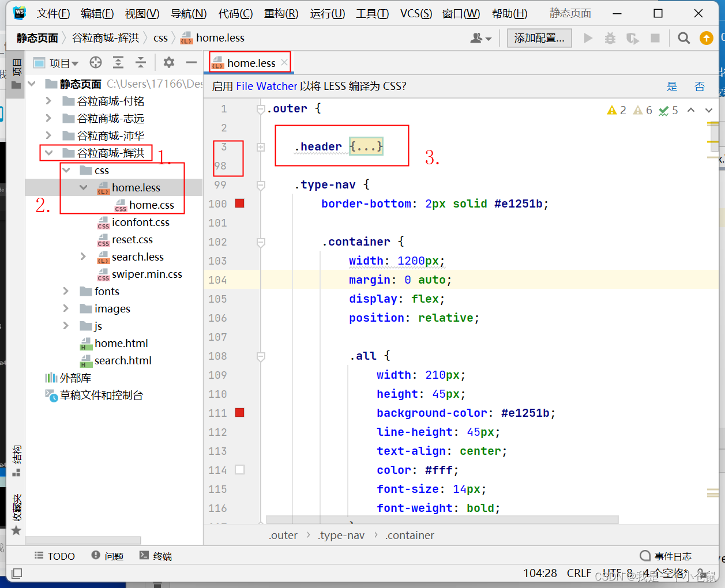Expand the folded .header block on line 3
725x588 pixels.
pos(261,147)
